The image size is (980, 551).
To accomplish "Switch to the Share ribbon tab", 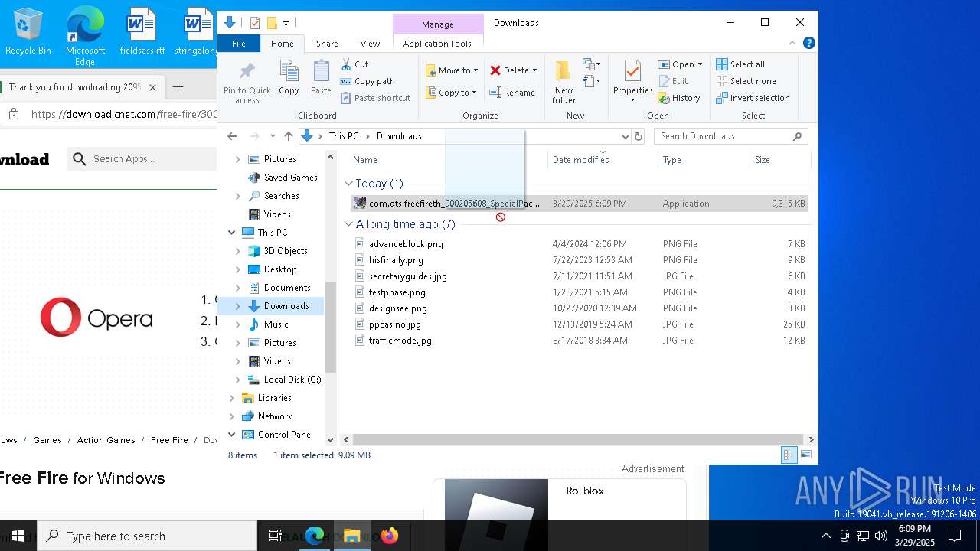I will pyautogui.click(x=327, y=44).
